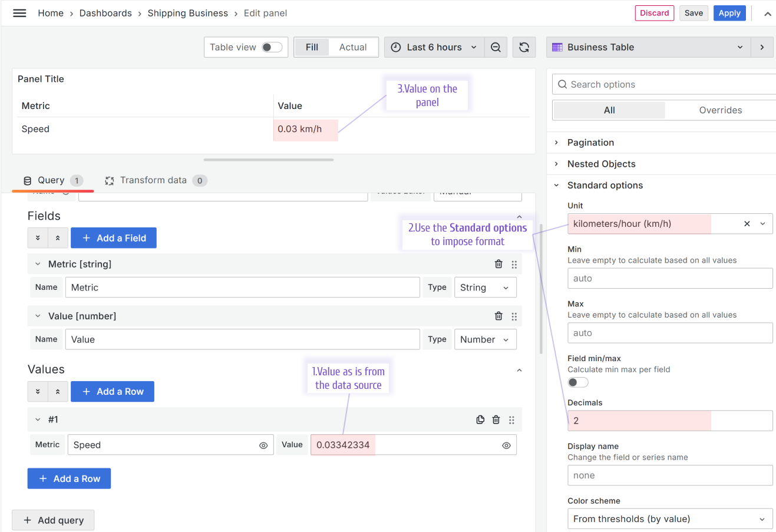Open the hamburger navigation menu
Image resolution: width=776 pixels, height=532 pixels.
tap(19, 13)
